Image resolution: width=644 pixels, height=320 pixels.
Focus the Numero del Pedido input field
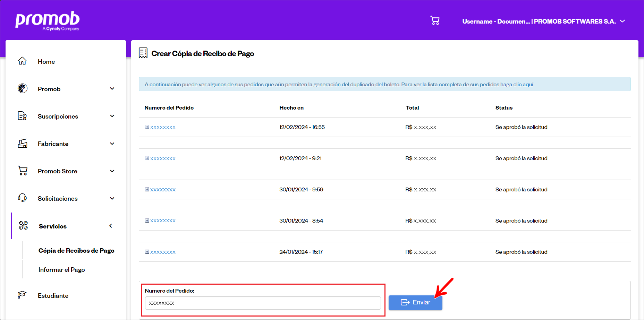click(263, 303)
